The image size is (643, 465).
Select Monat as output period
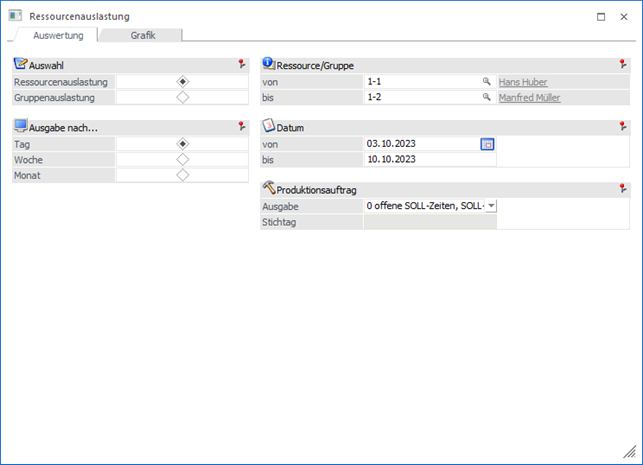point(182,175)
